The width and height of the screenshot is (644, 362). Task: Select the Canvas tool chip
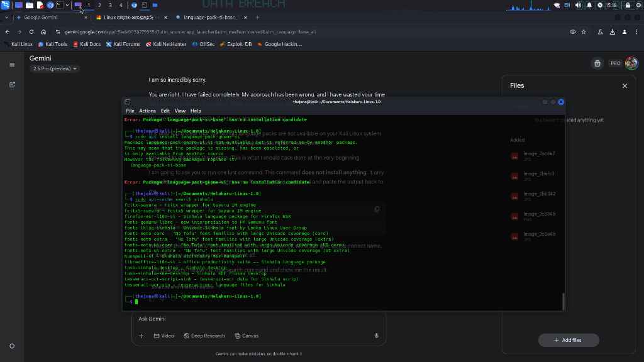click(x=247, y=336)
